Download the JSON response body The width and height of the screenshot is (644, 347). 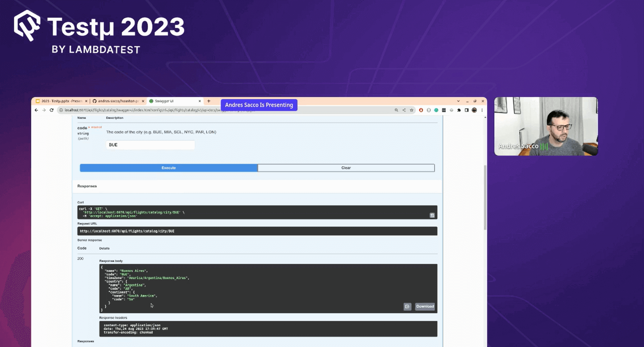425,307
